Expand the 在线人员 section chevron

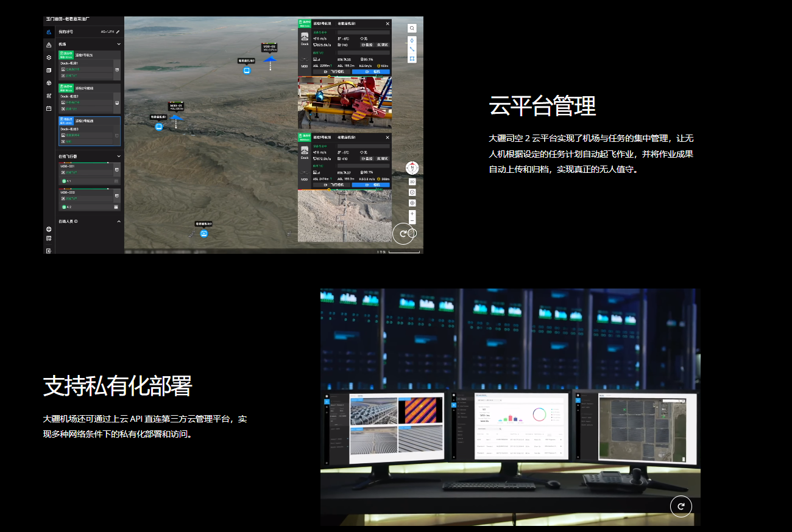coord(119,222)
